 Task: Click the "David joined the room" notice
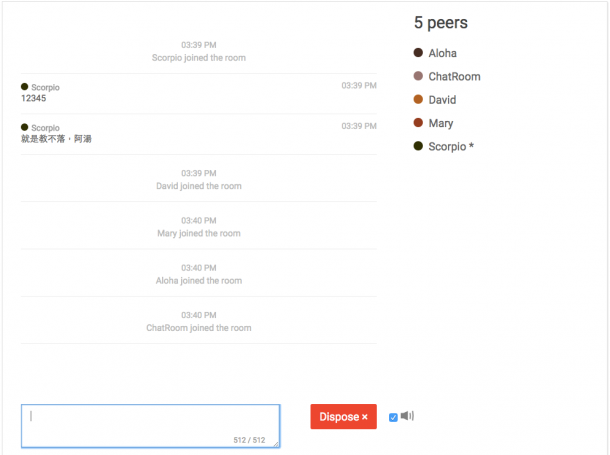pos(198,186)
